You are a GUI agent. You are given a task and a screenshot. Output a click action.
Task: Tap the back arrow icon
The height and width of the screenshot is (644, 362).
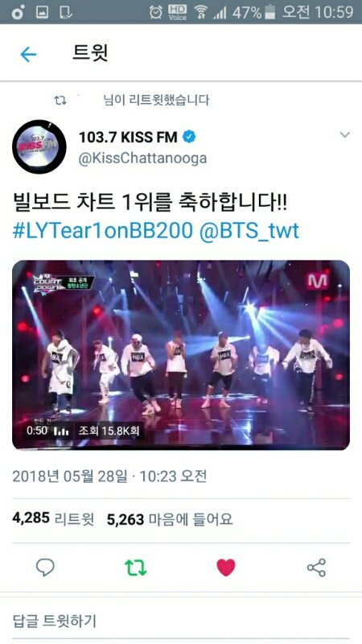[x=28, y=54]
